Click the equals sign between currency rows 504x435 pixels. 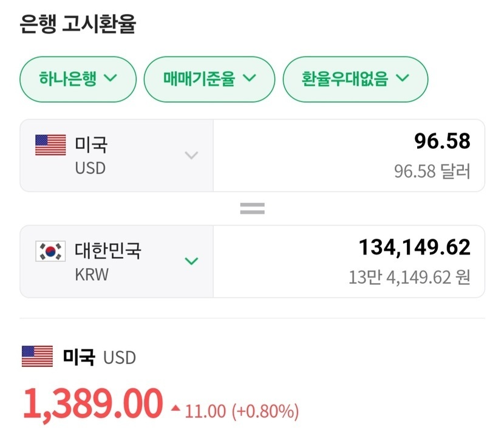(253, 208)
